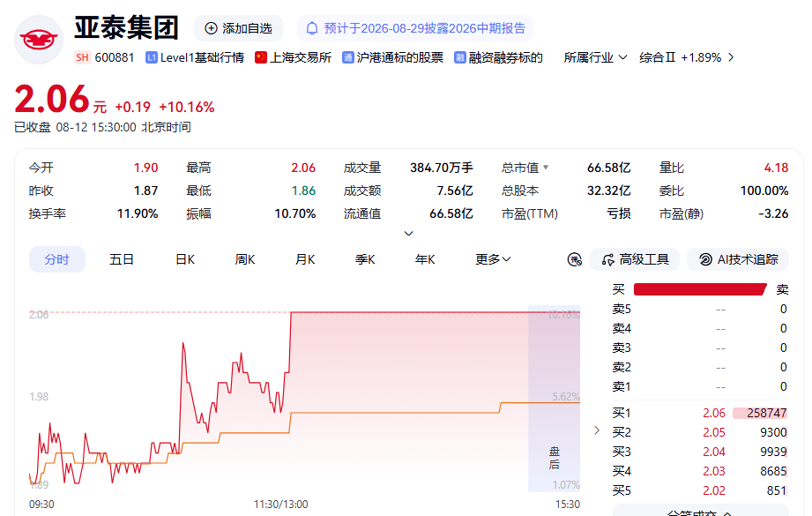
Task: Switch to the 日K tab
Action: coord(185,259)
